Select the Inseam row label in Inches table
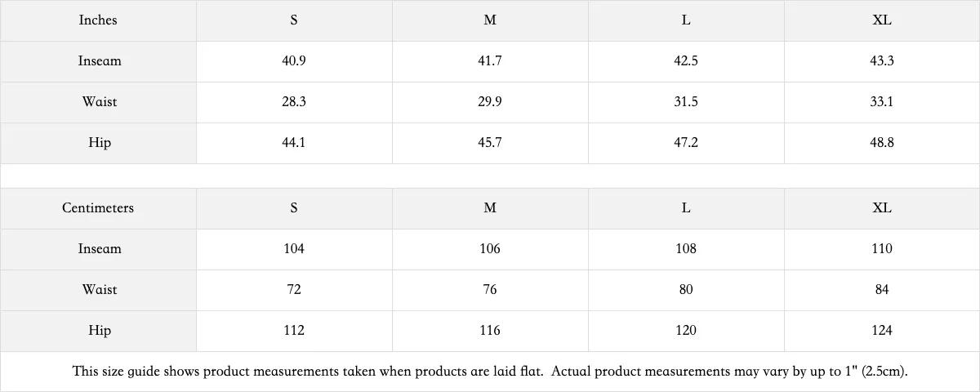The height and width of the screenshot is (392, 980). [98, 61]
